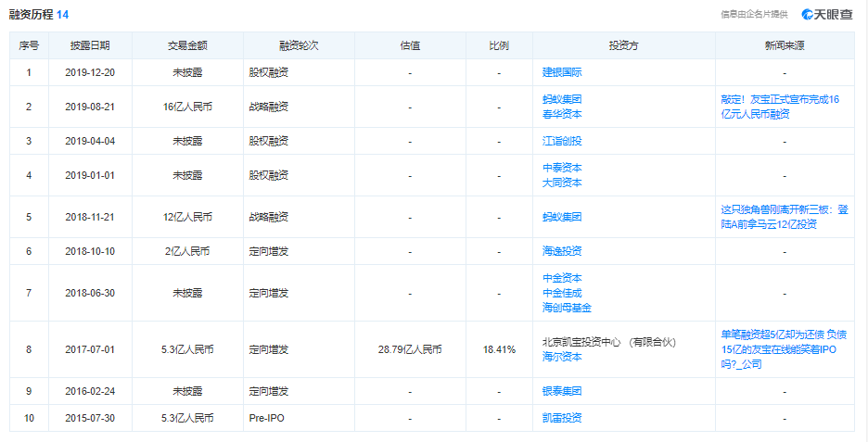The image size is (868, 442).
Task: Open 蚂蚁集团 link in 2019-08-21 row
Action: (x=562, y=99)
